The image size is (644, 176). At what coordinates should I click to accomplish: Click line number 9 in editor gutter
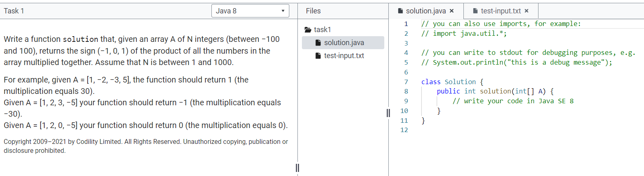tap(406, 101)
